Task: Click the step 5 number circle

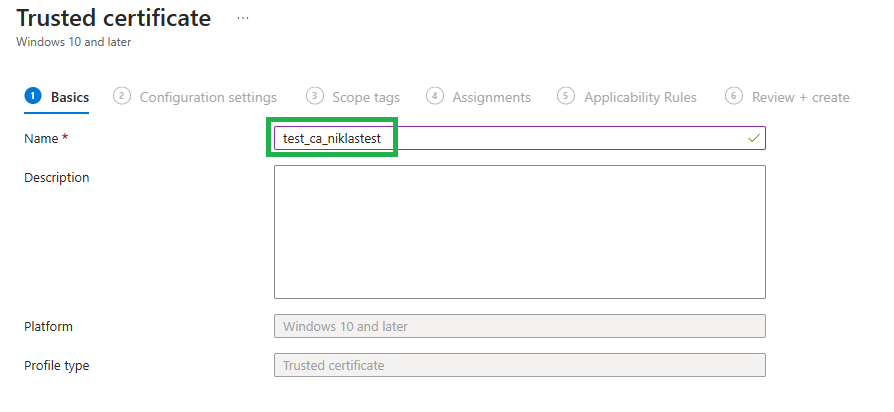Action: coord(566,96)
